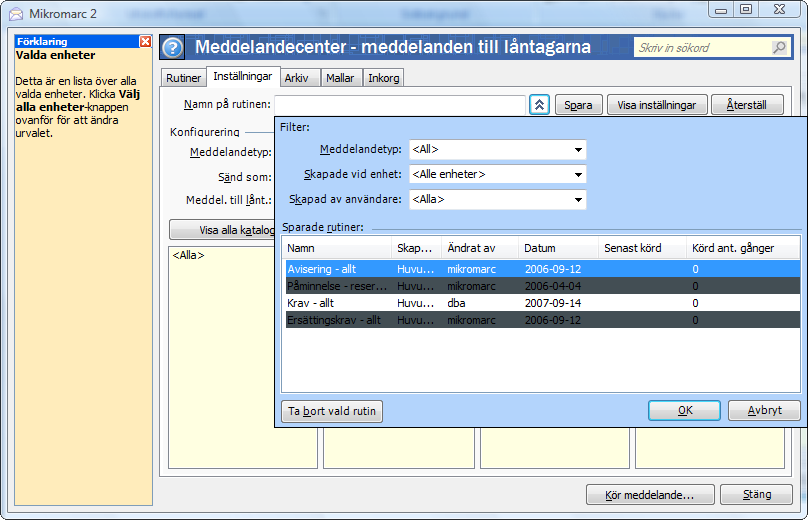Select the Inställningar tab

243,76
